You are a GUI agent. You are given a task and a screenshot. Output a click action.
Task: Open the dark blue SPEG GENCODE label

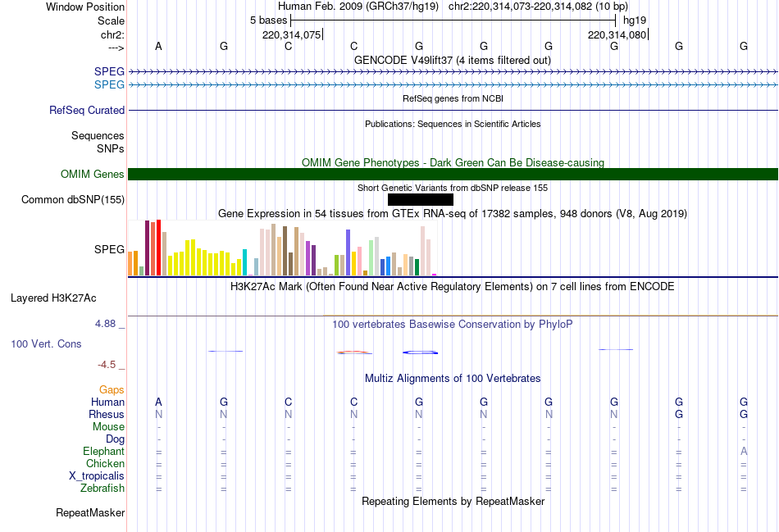[109, 71]
